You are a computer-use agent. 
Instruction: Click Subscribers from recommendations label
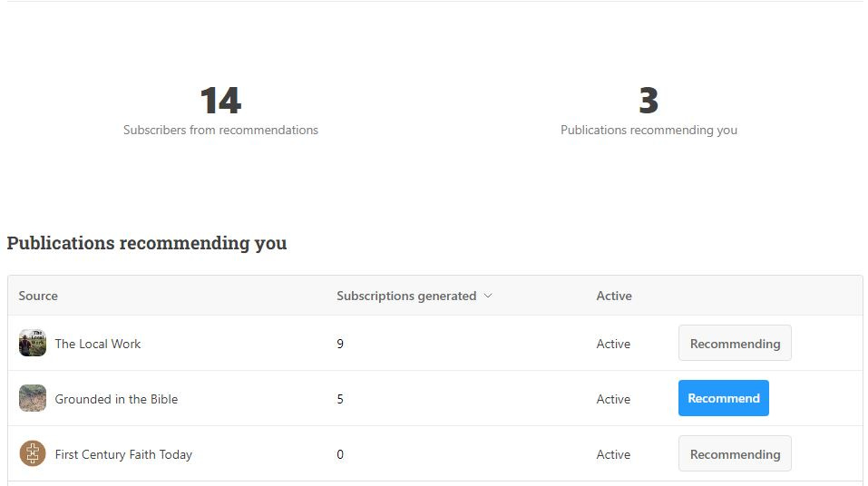221,130
